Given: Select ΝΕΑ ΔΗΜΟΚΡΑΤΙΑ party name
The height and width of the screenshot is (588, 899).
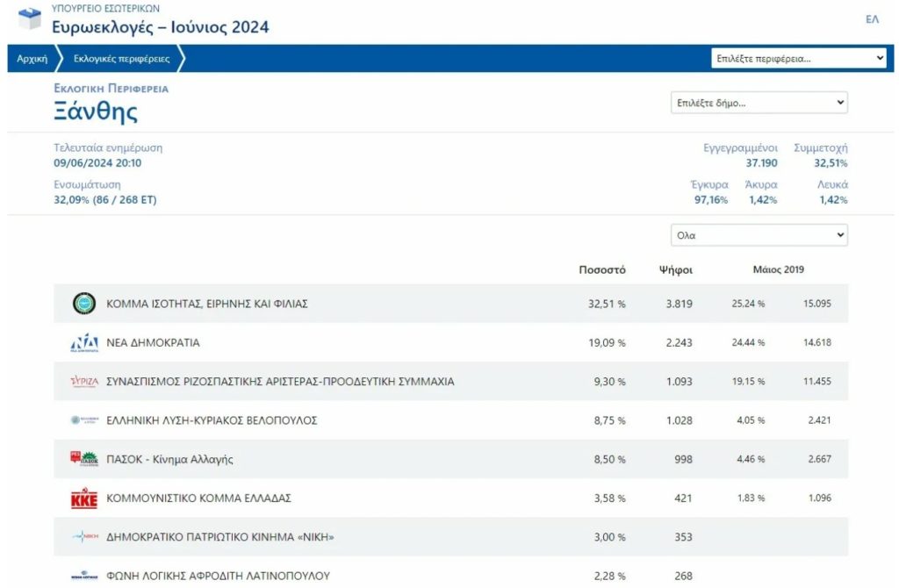Looking at the screenshot, I should [x=153, y=343].
